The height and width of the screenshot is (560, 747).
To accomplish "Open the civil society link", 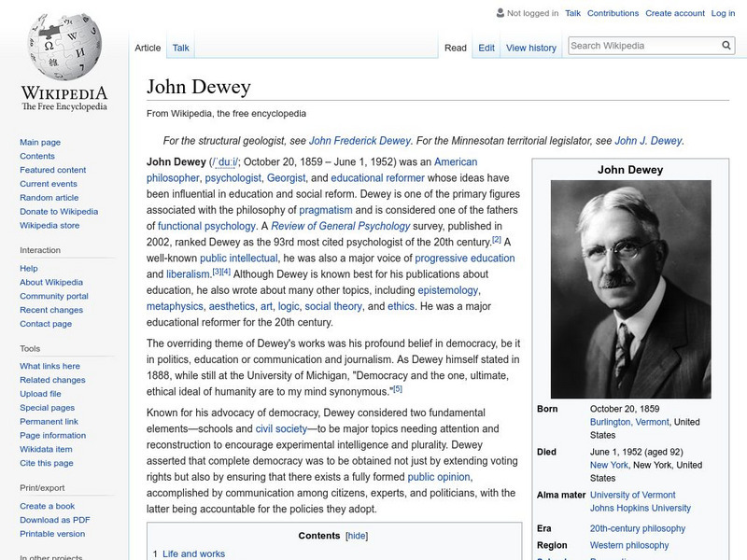I will point(281,428).
